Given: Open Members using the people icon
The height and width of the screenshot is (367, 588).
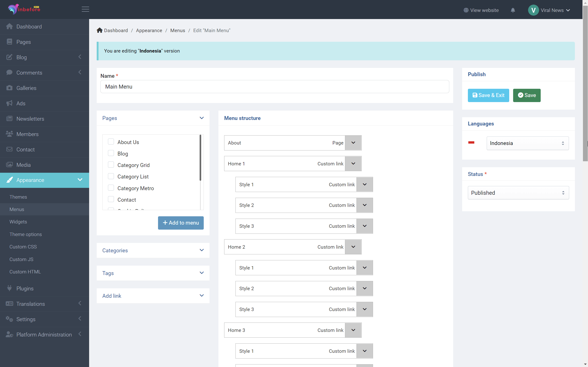Looking at the screenshot, I should coord(9,134).
